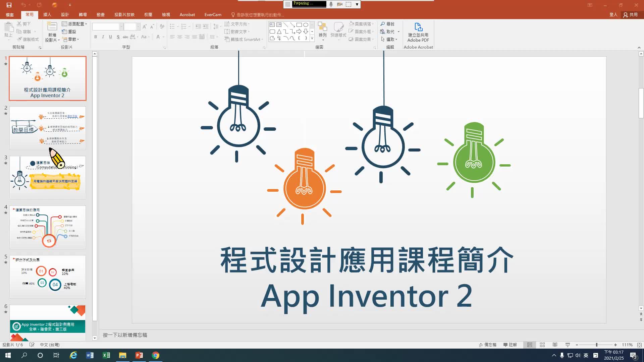
Task: Click the spell check icon in status bar
Action: (32, 345)
